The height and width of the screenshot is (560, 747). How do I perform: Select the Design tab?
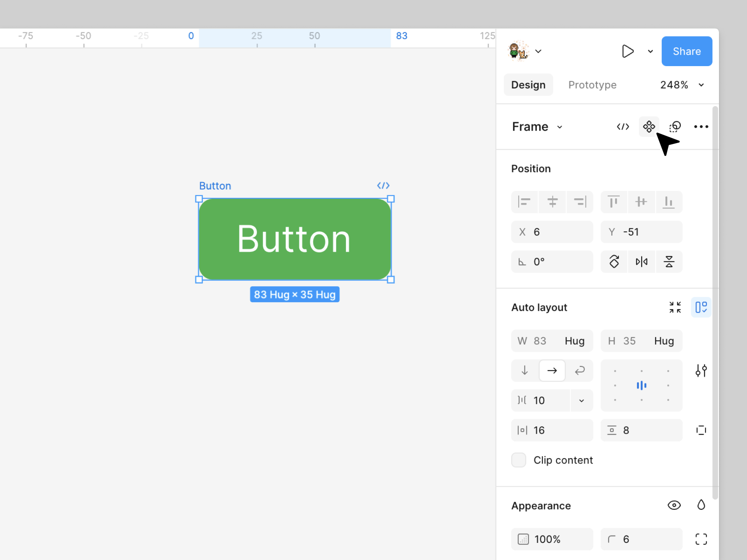point(528,85)
